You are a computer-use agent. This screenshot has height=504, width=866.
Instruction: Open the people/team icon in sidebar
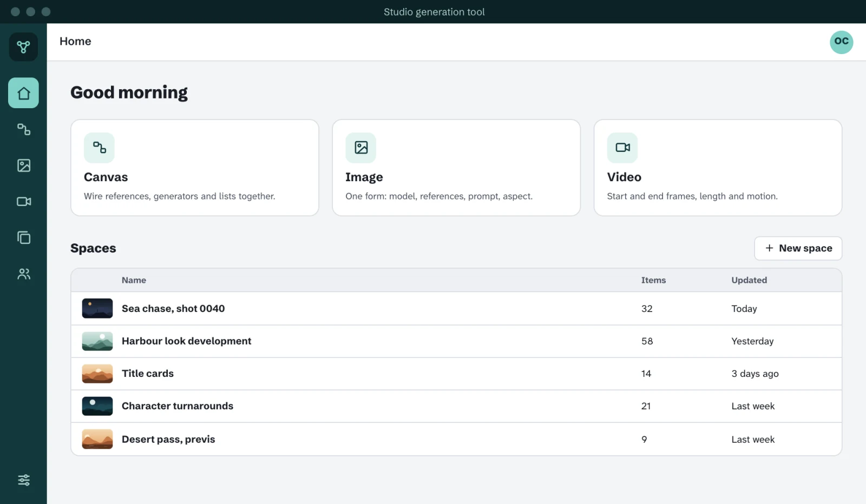(x=23, y=274)
